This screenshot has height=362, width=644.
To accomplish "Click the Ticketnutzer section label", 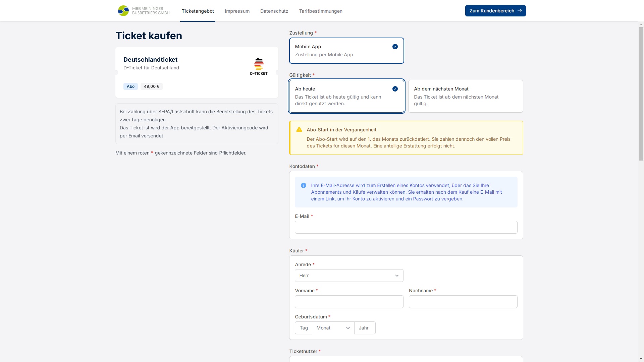I will coord(303,351).
